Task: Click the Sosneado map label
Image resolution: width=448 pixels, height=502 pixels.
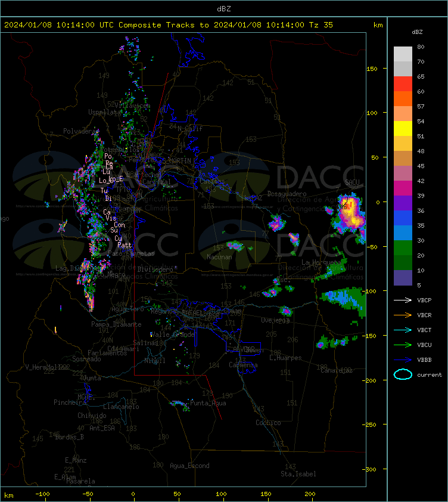Action: [86, 359]
